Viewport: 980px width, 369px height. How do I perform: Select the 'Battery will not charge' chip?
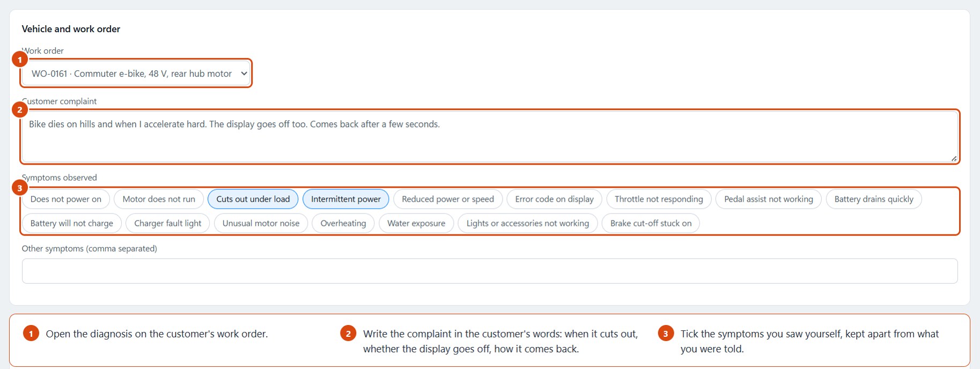click(72, 223)
